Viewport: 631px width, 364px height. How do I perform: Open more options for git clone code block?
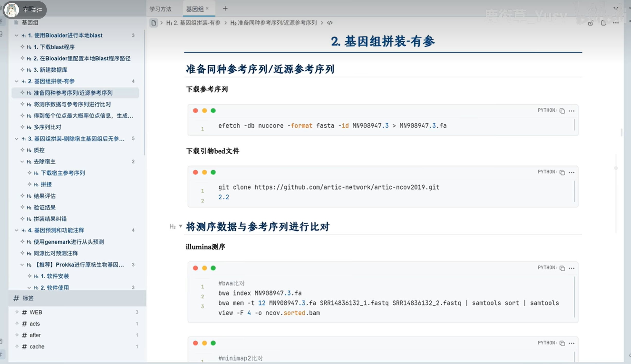point(571,172)
